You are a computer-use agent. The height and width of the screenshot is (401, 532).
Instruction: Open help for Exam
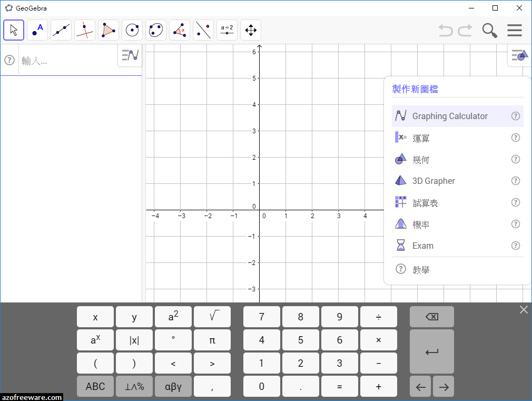(x=515, y=246)
